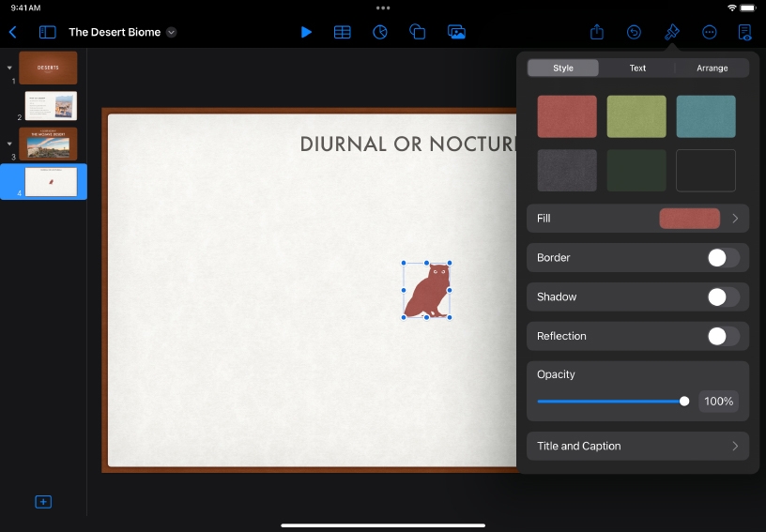Toggle the slide navigator sidebar icon
The image size is (766, 532).
tap(47, 32)
